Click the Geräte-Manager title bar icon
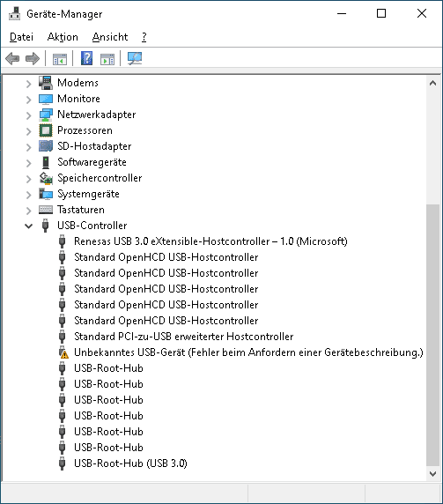The width and height of the screenshot is (443, 504). [x=14, y=14]
